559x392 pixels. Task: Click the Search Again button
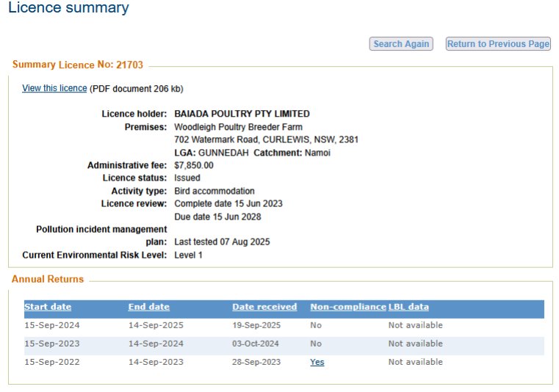(x=401, y=44)
